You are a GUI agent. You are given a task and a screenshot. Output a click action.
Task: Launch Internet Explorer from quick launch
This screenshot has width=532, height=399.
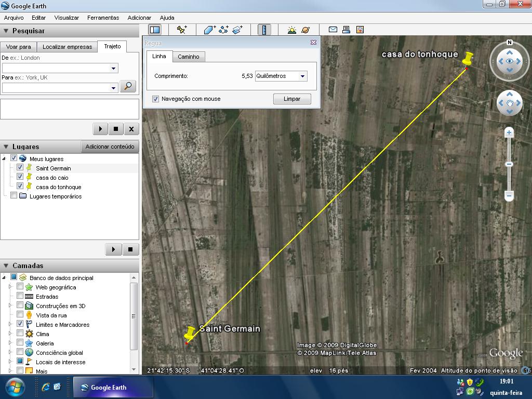tap(46, 387)
